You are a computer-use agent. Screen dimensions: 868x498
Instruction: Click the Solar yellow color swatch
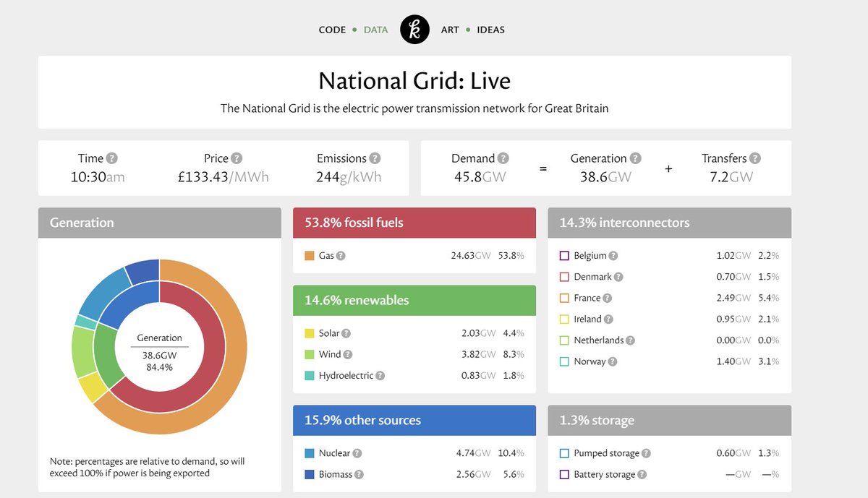tap(310, 333)
